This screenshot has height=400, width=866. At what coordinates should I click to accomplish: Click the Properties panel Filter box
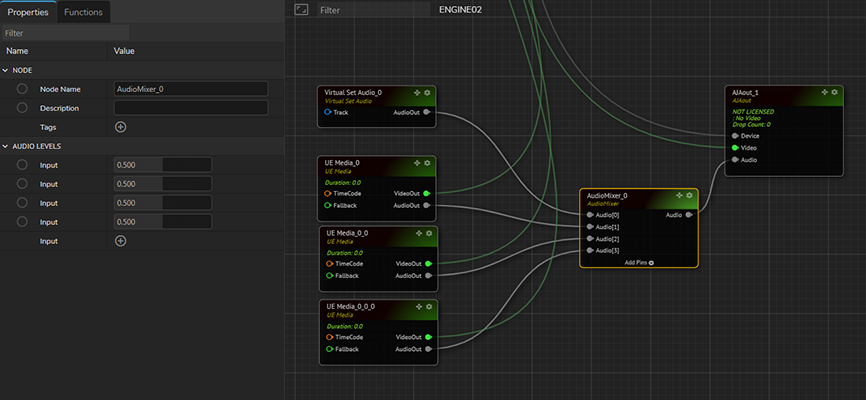pyautogui.click(x=140, y=33)
